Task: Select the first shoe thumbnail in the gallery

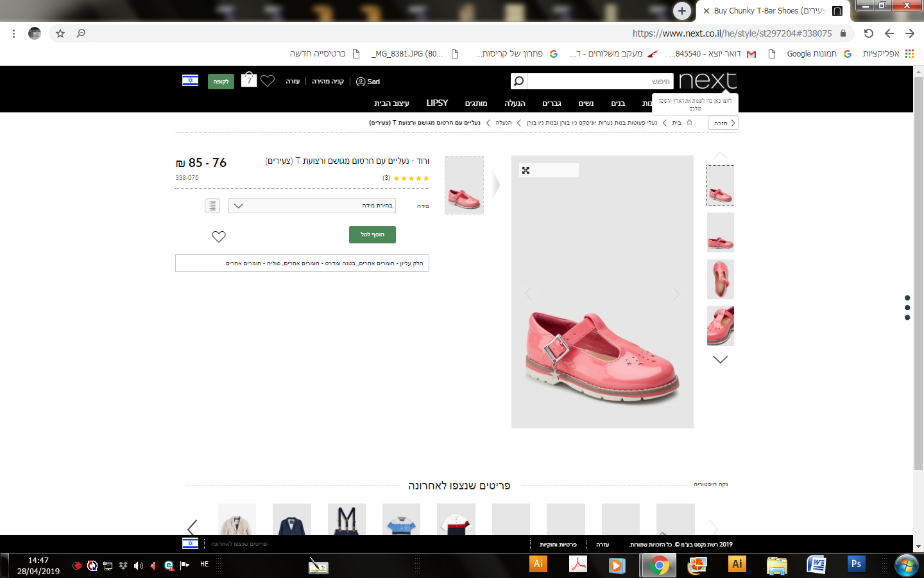Action: click(x=720, y=186)
